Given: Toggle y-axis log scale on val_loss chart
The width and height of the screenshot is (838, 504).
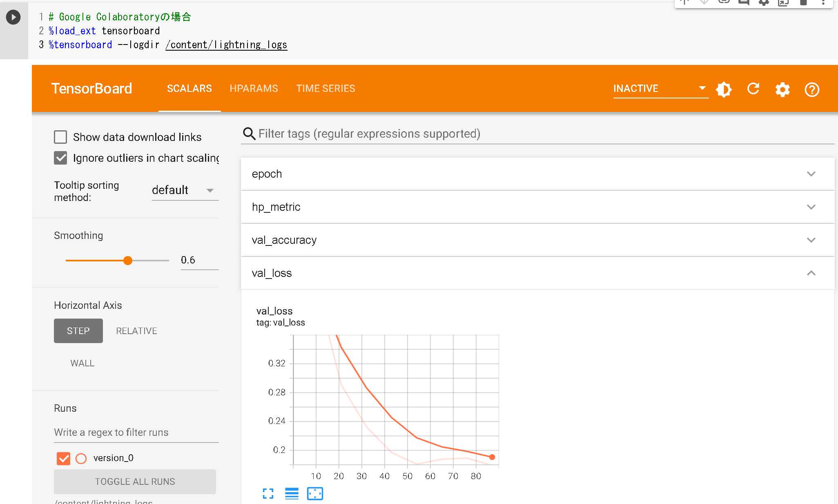Looking at the screenshot, I should [292, 494].
